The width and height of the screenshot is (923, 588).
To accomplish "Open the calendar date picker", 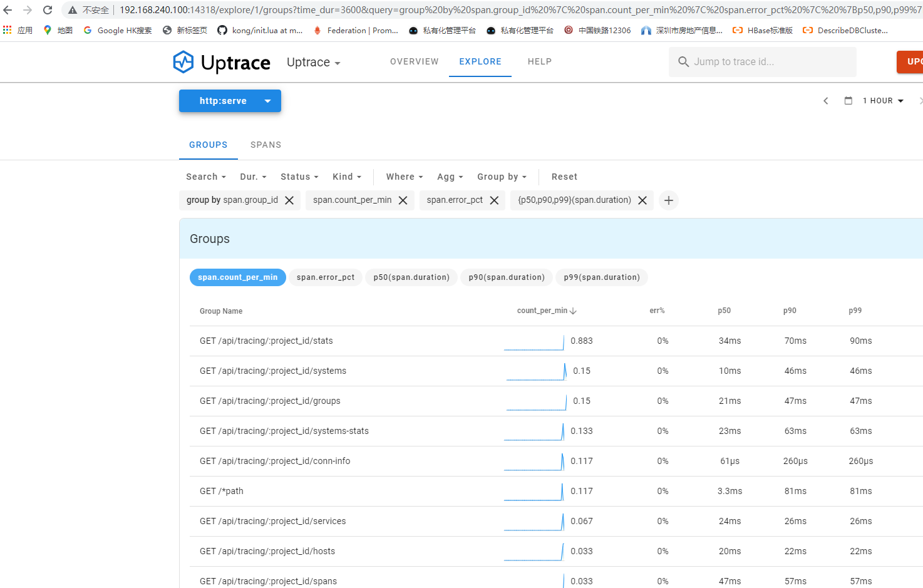I will 848,100.
